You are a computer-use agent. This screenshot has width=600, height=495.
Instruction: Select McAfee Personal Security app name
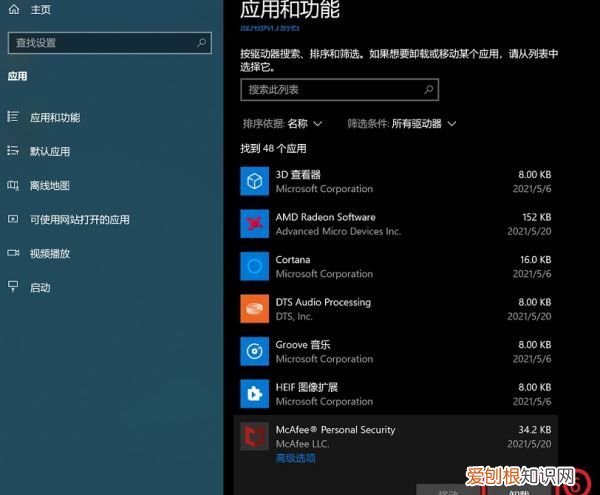click(x=335, y=430)
